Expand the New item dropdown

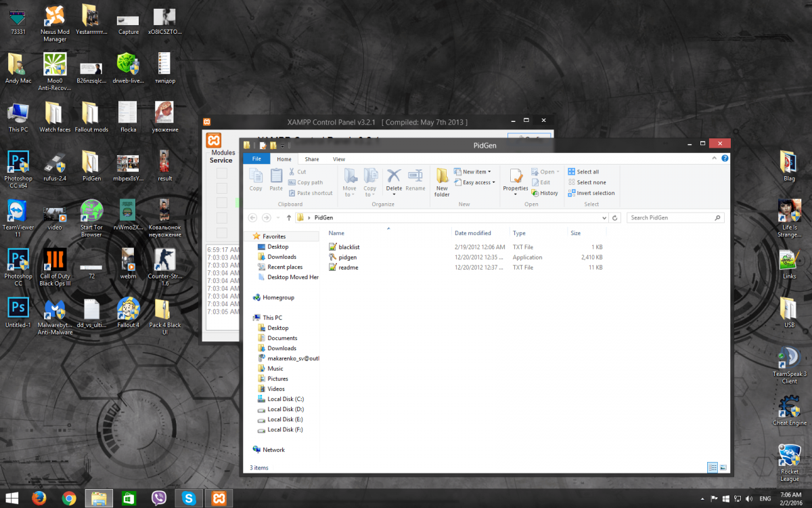pos(476,172)
